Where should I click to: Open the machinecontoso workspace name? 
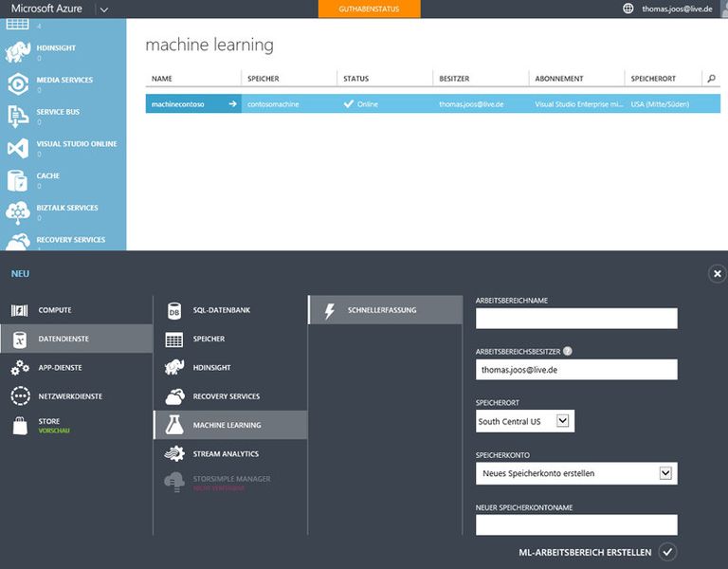[178, 104]
